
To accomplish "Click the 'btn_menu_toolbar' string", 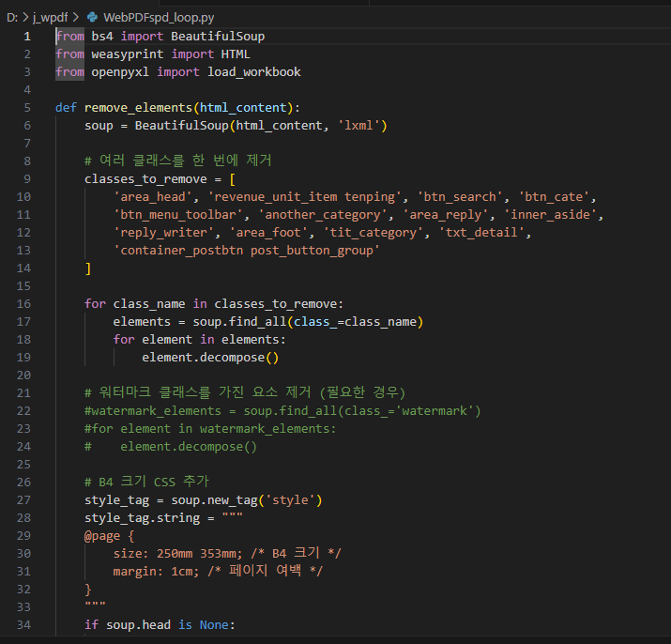I will (178, 215).
